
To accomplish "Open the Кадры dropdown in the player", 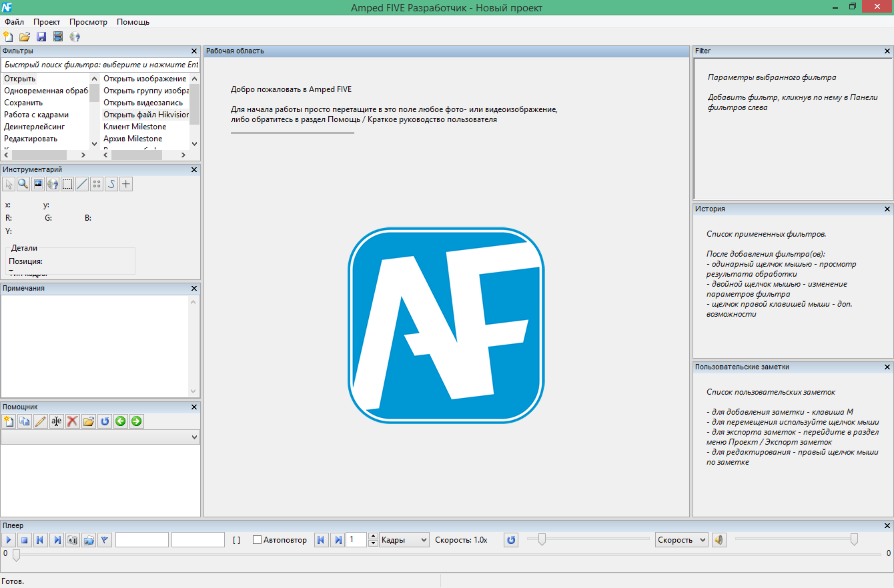I will [x=404, y=540].
